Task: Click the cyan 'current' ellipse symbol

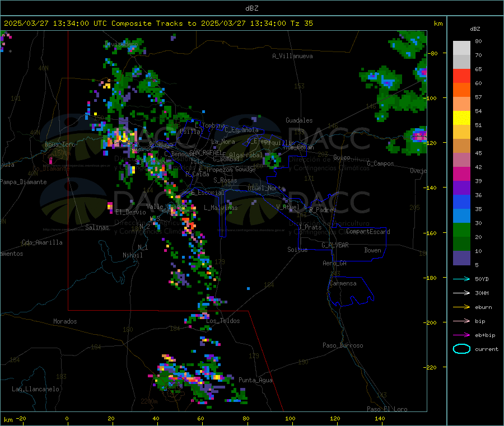Action: click(461, 349)
